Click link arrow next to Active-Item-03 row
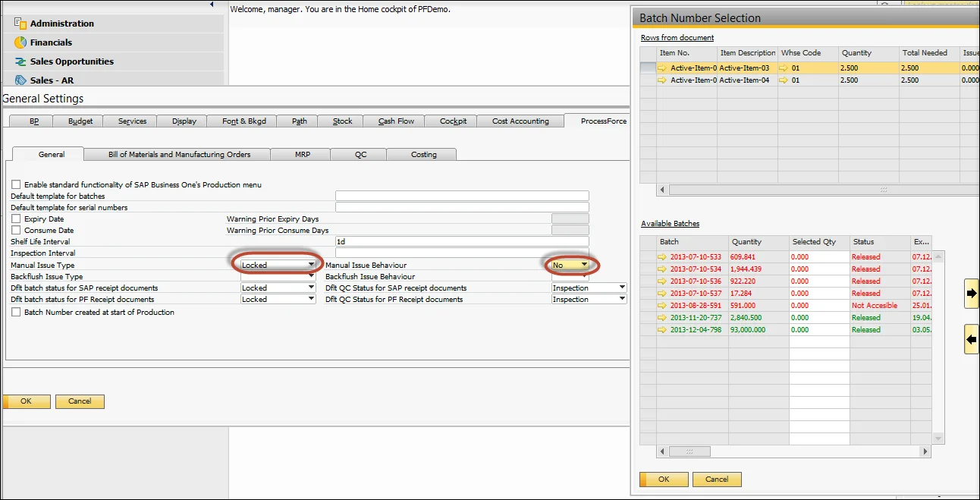The image size is (980, 500). [x=663, y=68]
